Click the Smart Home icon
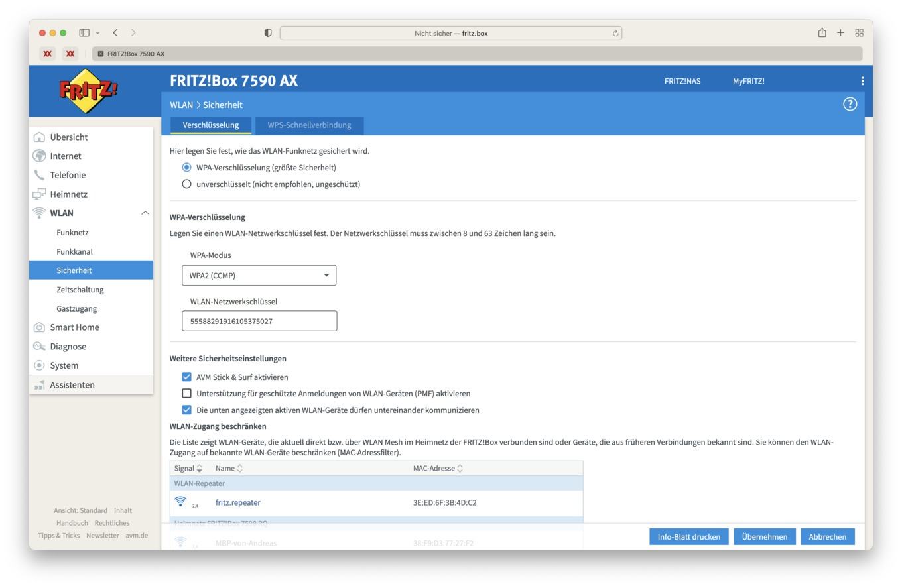Viewport: 902px width, 588px height. 39,327
